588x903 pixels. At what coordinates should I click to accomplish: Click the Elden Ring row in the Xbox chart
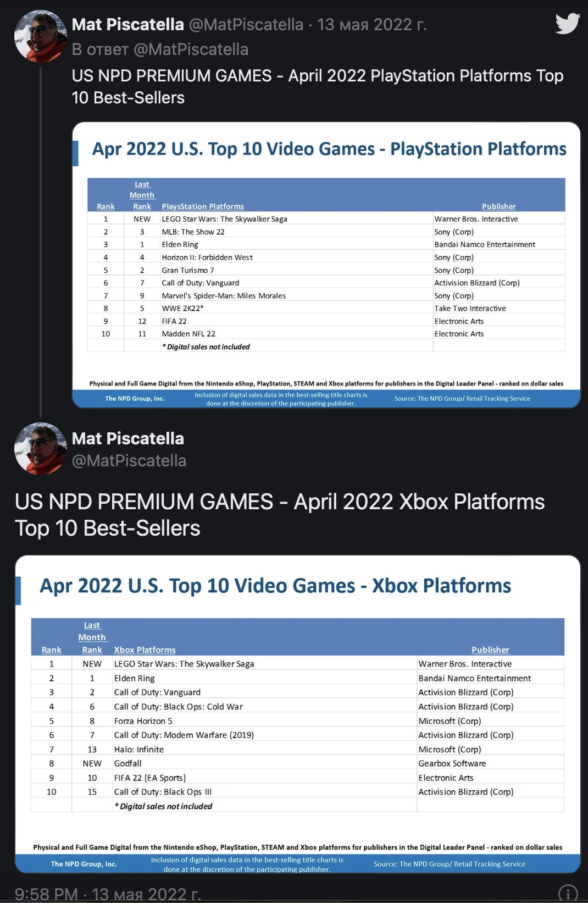(298, 678)
